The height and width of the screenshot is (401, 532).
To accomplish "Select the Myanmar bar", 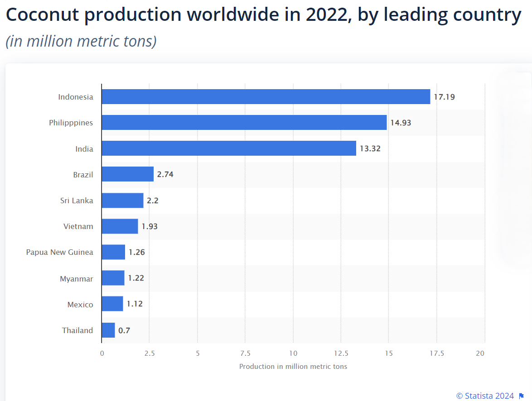I will (113, 278).
